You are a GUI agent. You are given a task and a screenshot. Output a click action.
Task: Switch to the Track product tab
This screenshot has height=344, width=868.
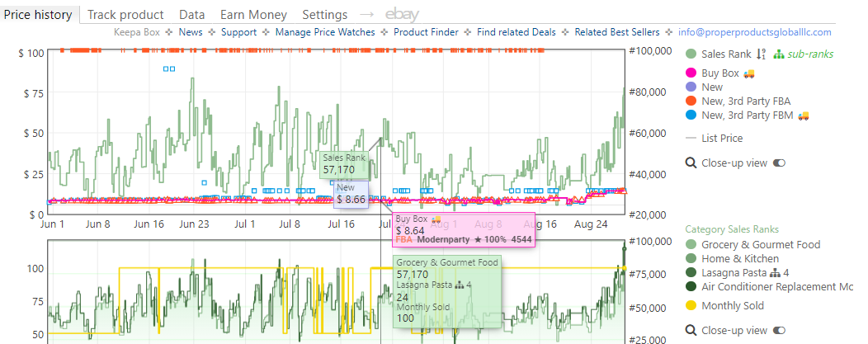coord(125,15)
